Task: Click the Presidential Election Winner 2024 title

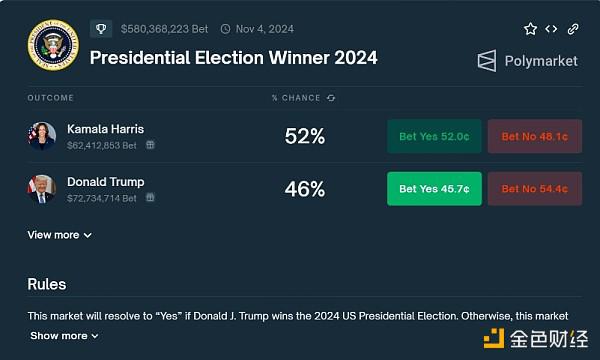Action: 233,58
